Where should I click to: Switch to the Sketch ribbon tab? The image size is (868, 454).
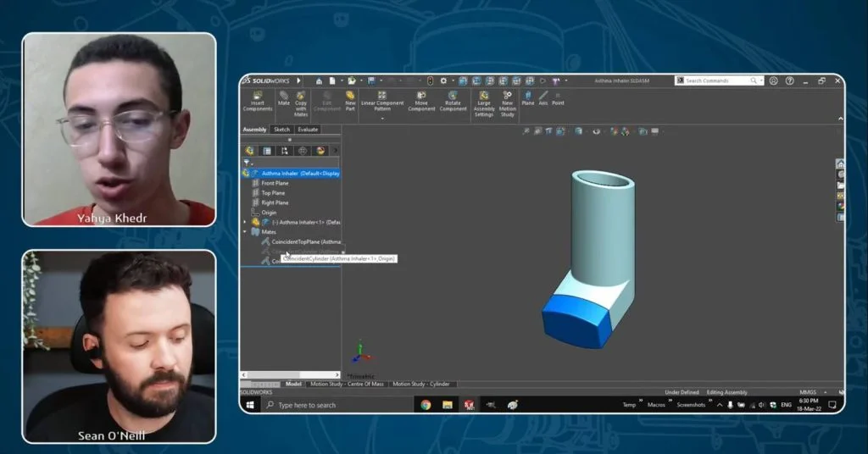pos(281,130)
